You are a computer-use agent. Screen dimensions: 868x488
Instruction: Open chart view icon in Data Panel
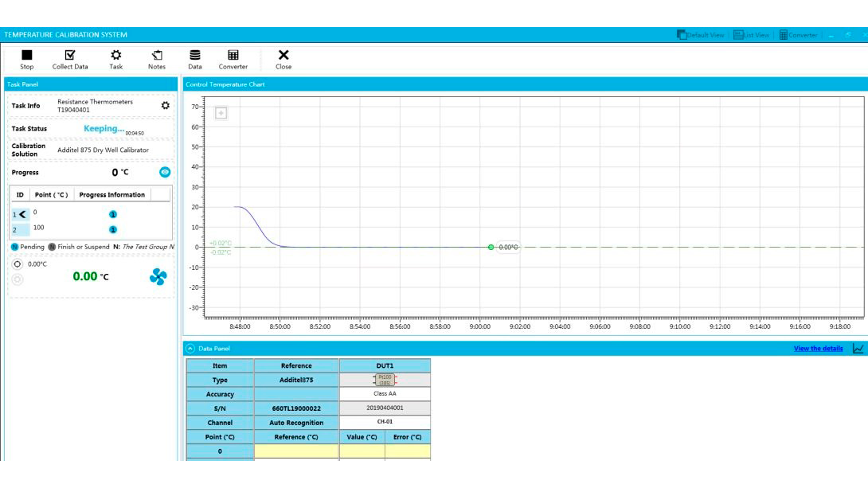point(858,349)
